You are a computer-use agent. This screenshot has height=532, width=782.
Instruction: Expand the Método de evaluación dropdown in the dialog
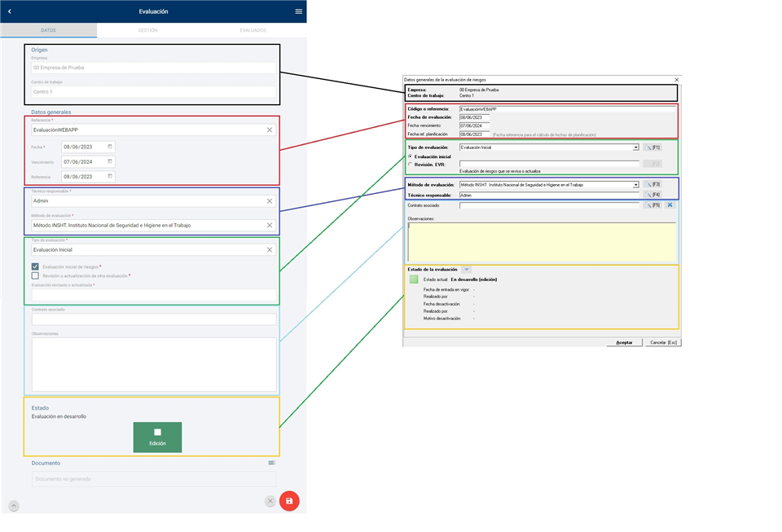[635, 185]
